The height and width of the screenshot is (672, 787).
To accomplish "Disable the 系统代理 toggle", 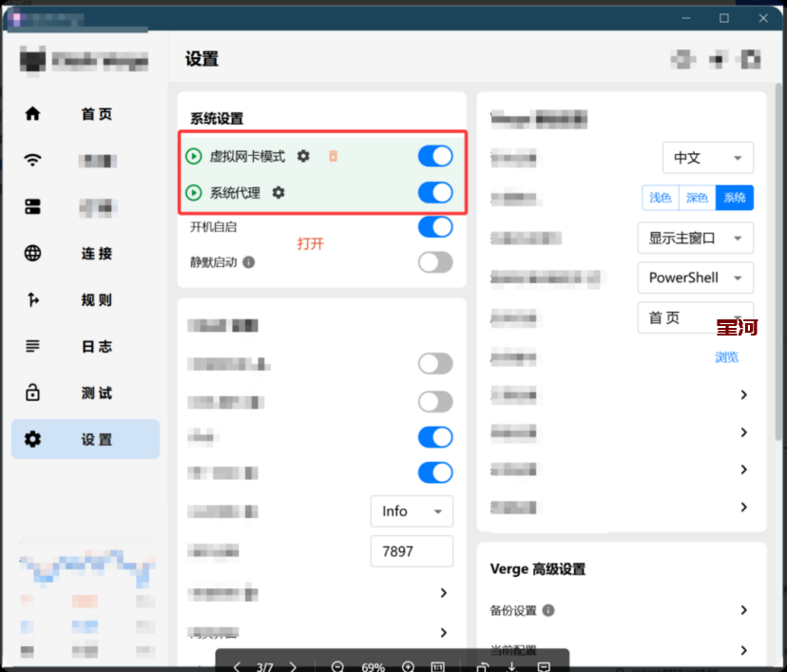I will (x=435, y=193).
